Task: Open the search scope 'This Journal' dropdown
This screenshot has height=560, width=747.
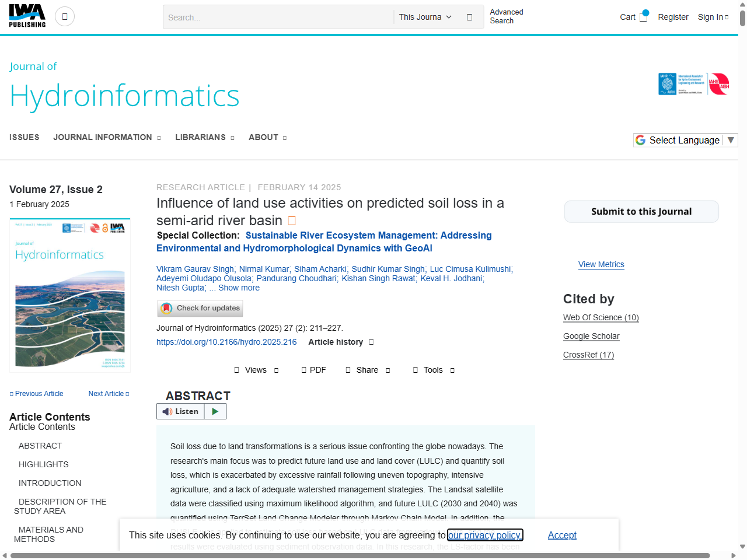Action: coord(425,17)
